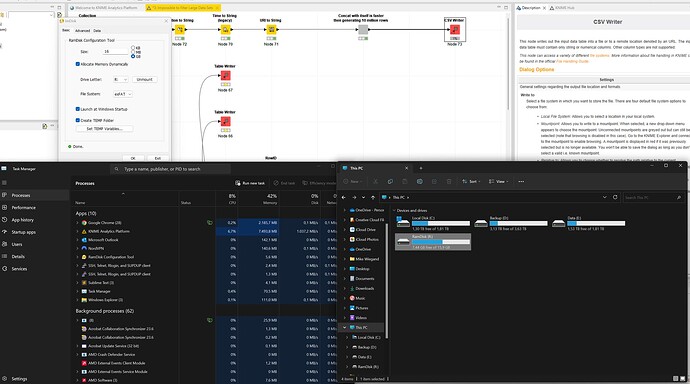Image resolution: width=690 pixels, height=384 pixels.
Task: Expand KNIME Analytics Platform process group
Action: (77, 231)
